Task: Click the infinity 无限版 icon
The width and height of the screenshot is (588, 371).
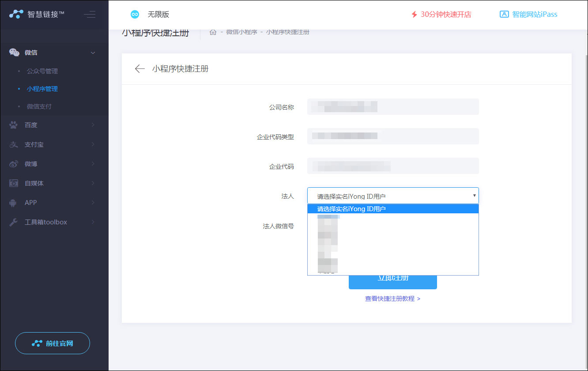Action: (x=135, y=15)
